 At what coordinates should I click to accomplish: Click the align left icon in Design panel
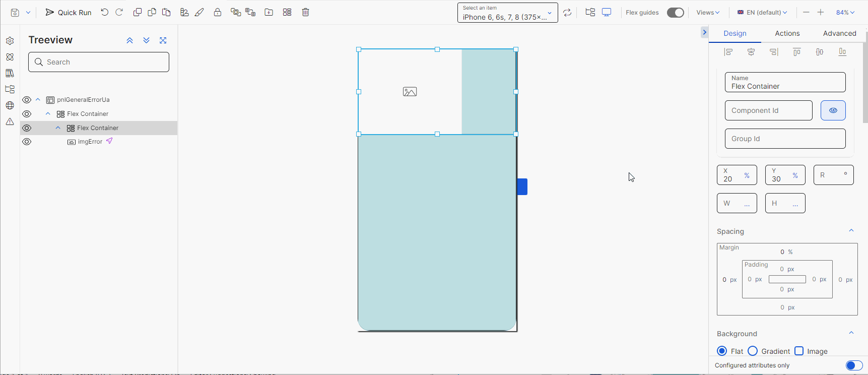pyautogui.click(x=728, y=52)
